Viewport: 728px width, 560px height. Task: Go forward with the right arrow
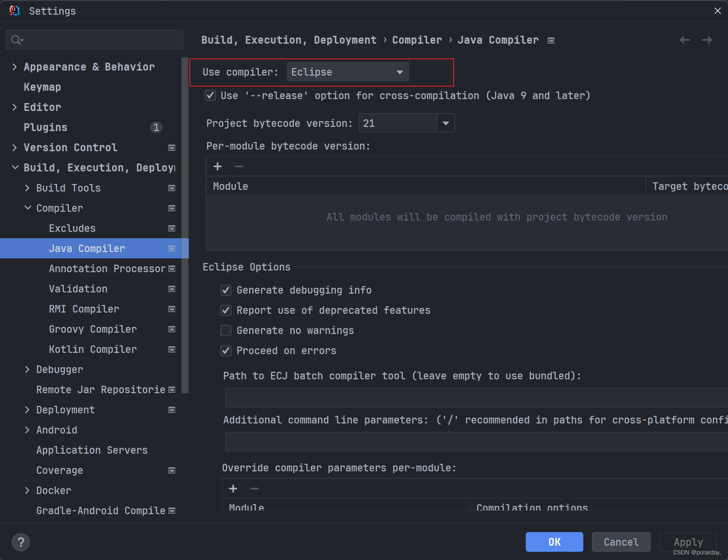point(707,40)
